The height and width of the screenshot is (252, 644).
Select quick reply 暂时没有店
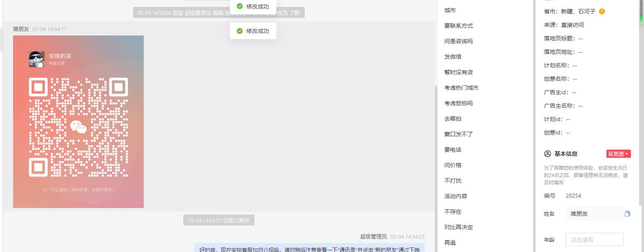(x=459, y=72)
